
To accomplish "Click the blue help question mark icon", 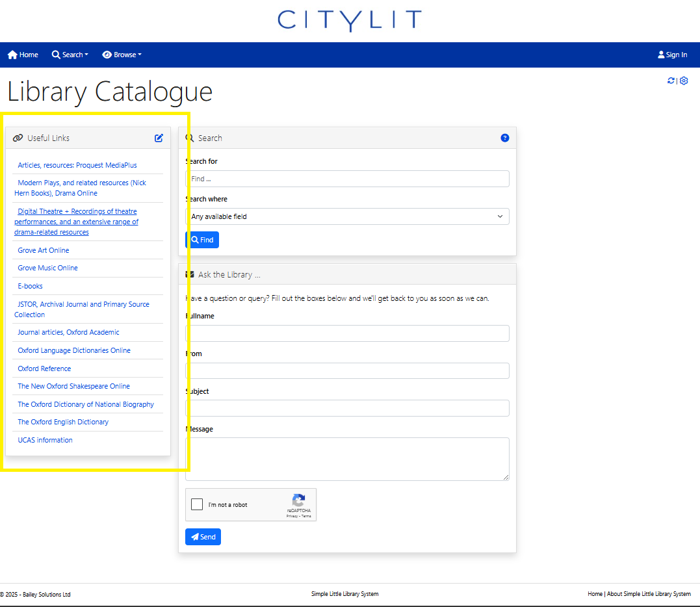I will (505, 138).
